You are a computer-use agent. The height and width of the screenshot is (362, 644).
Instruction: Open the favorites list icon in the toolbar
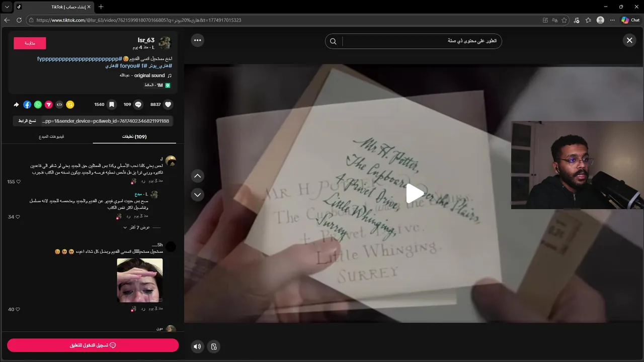click(588, 20)
